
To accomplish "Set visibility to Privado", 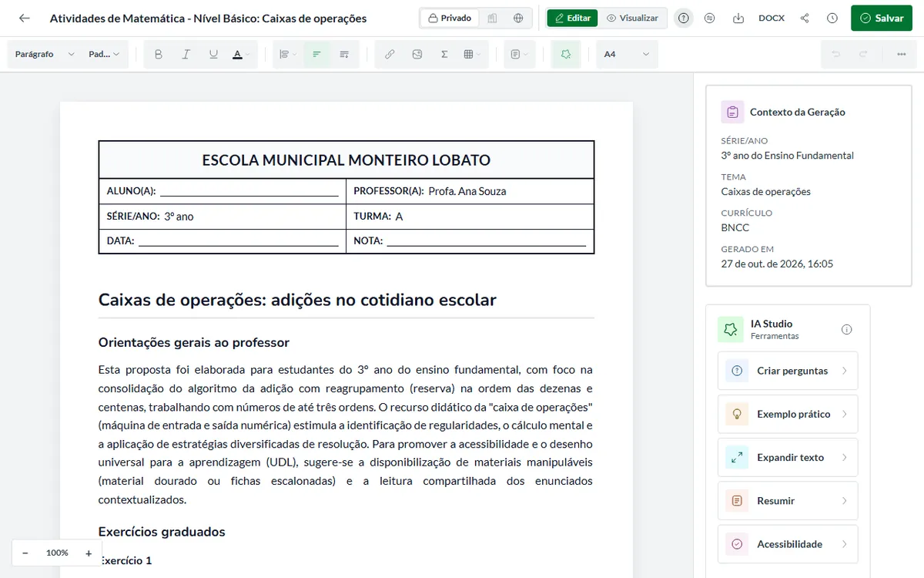I will coord(450,18).
